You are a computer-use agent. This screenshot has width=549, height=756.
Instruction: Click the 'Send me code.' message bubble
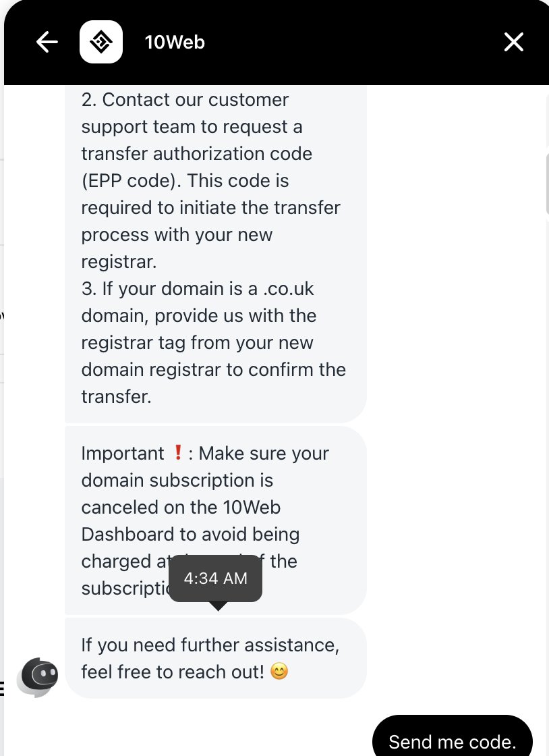click(x=452, y=736)
